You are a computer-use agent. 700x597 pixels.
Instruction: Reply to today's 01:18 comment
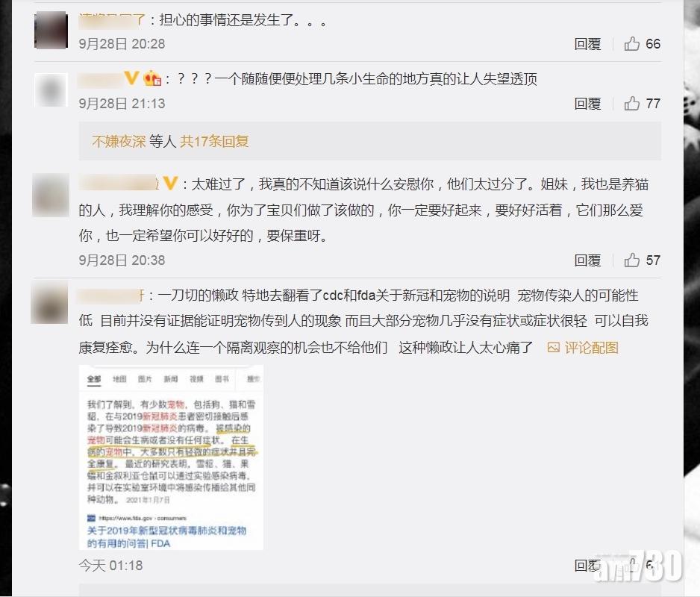pos(587,566)
